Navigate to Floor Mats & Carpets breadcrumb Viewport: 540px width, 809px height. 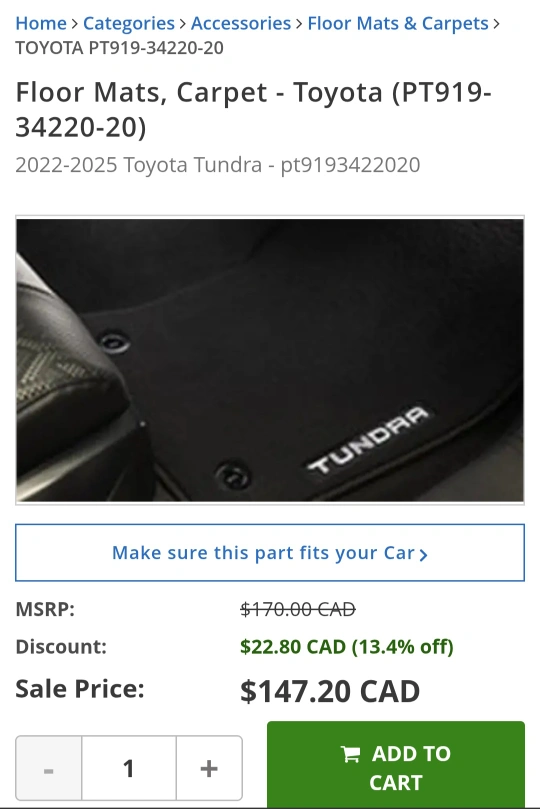[x=398, y=23]
